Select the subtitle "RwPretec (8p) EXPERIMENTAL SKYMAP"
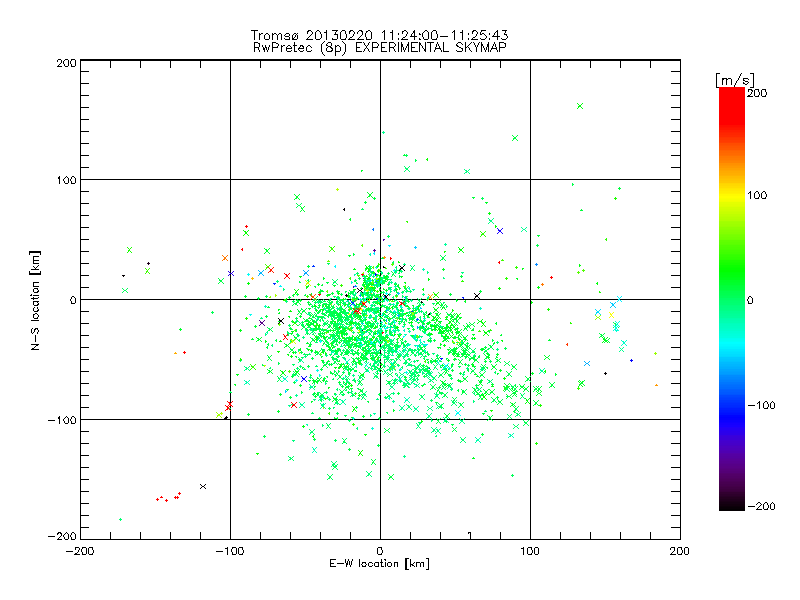The image size is (800, 600). coord(379,48)
